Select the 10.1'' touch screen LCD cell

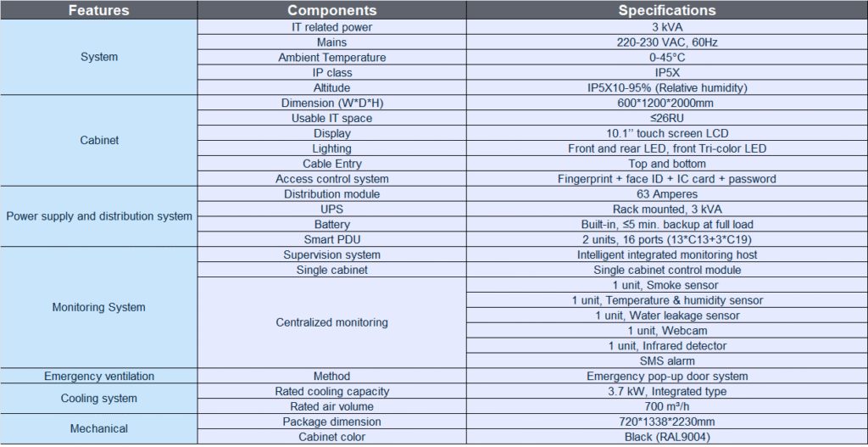pos(666,133)
